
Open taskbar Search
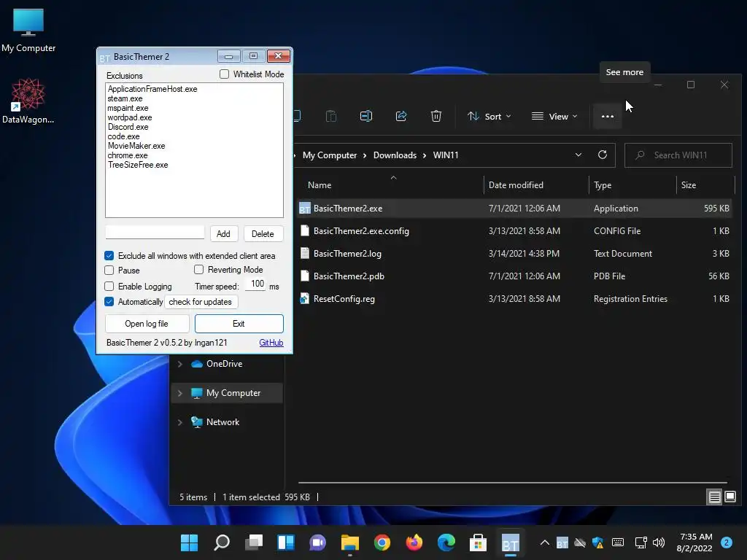pos(222,542)
